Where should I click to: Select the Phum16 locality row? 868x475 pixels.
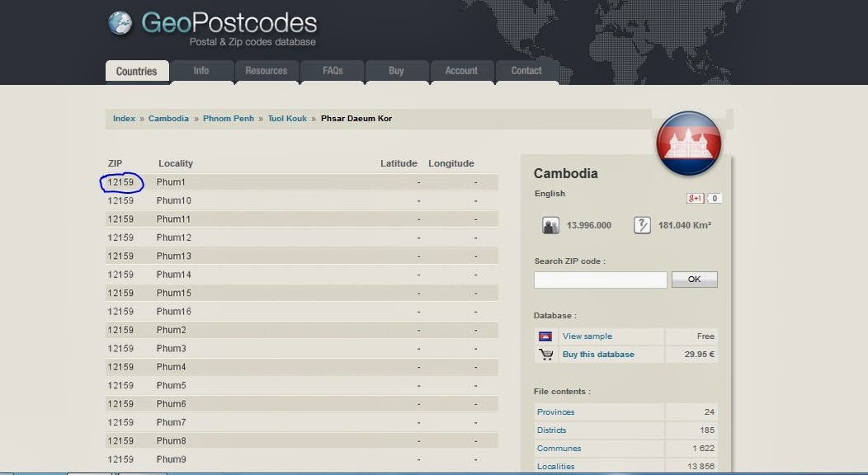point(302,312)
